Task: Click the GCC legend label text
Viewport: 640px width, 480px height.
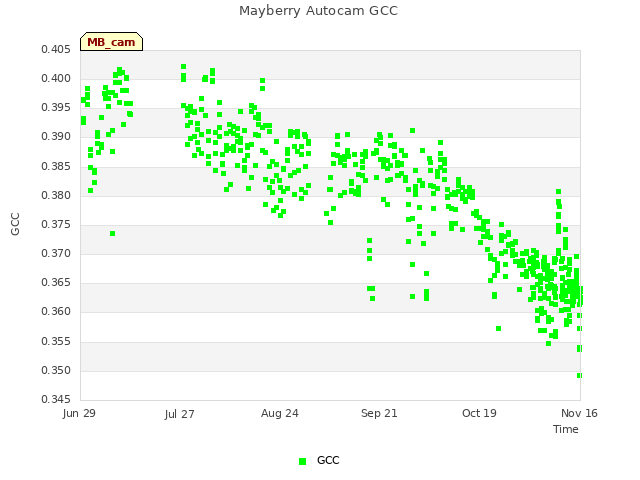Action: point(328,460)
